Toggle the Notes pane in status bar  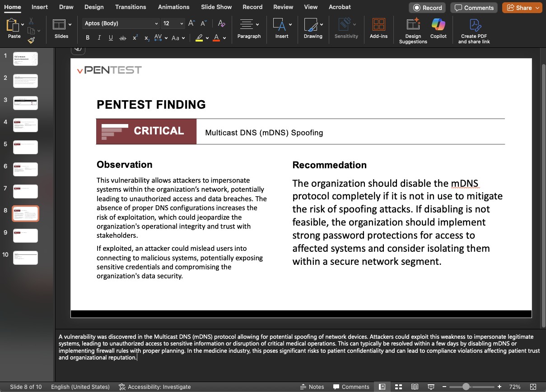click(x=312, y=387)
